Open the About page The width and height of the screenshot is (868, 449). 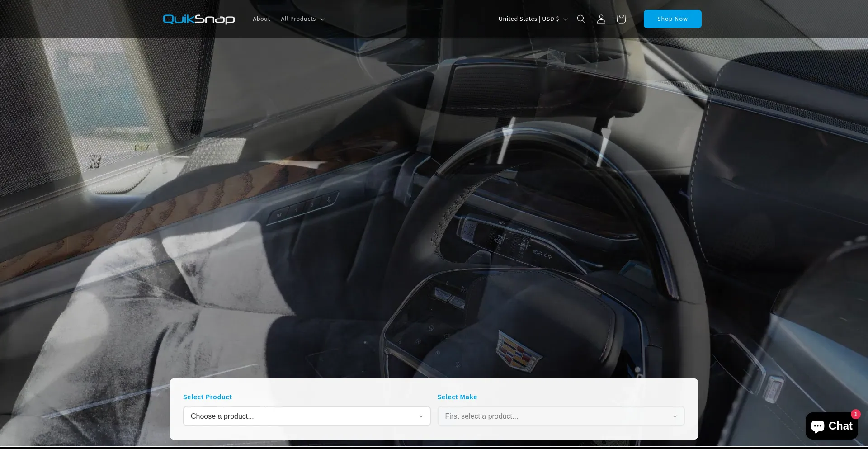261,19
